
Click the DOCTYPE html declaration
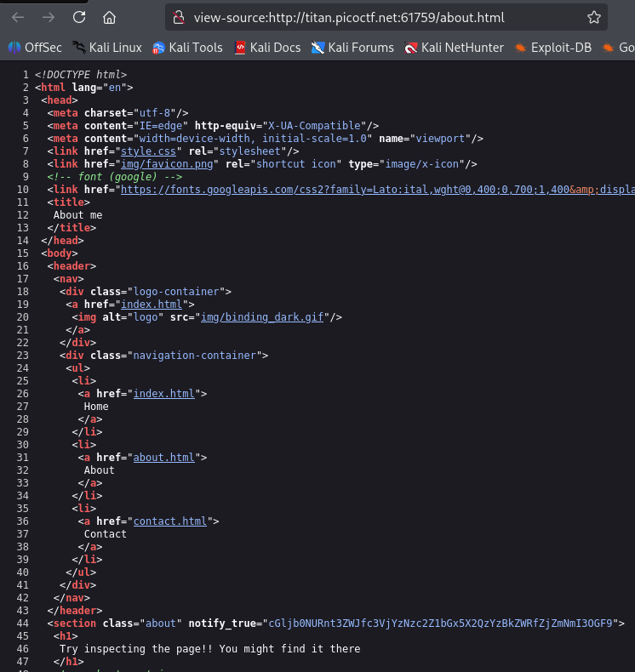(81, 75)
